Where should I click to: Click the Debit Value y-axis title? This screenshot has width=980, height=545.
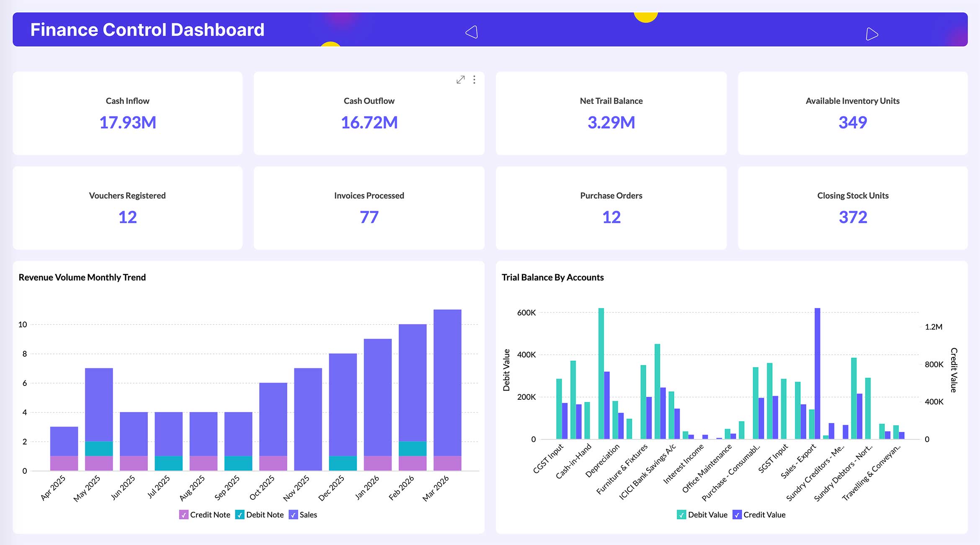(506, 370)
